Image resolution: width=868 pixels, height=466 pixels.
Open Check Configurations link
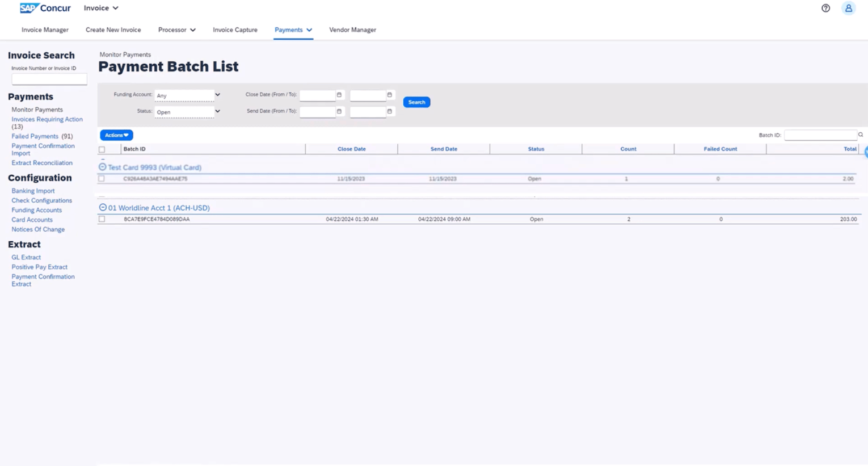coord(41,200)
